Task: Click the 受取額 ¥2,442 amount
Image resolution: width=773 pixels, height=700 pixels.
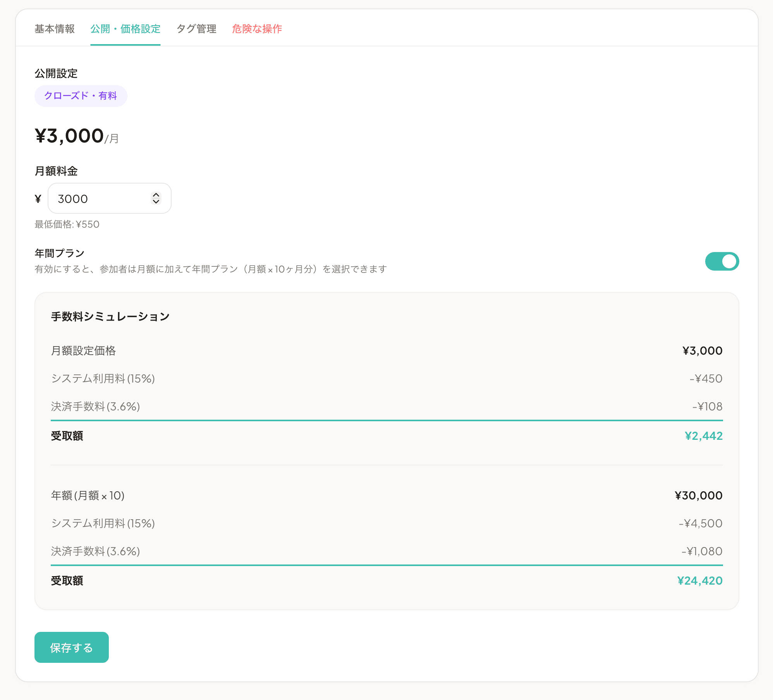Action: [x=704, y=436]
